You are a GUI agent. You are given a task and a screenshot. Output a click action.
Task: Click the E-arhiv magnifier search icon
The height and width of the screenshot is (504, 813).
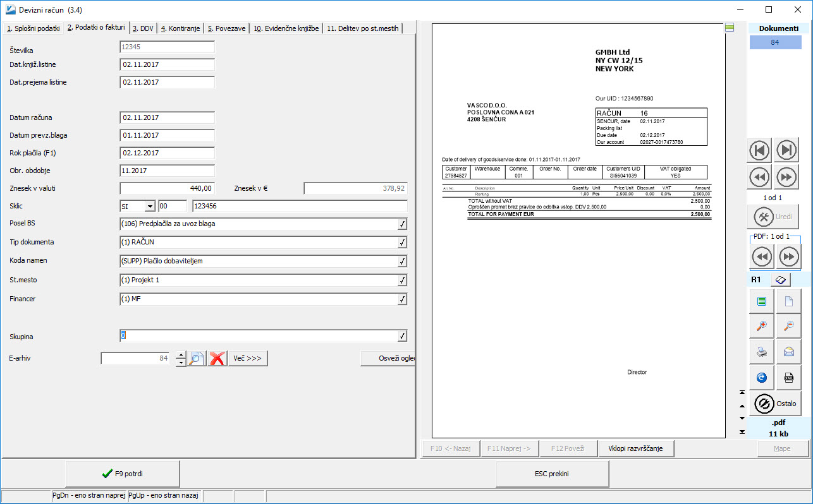tap(197, 358)
